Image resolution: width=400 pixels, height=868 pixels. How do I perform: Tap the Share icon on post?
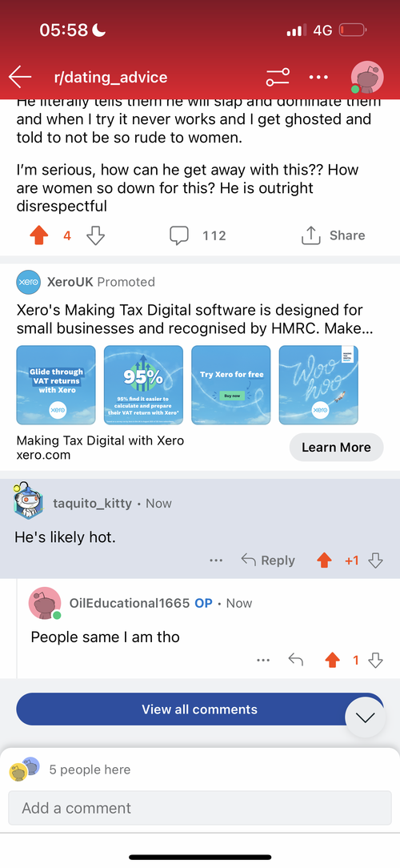point(311,236)
